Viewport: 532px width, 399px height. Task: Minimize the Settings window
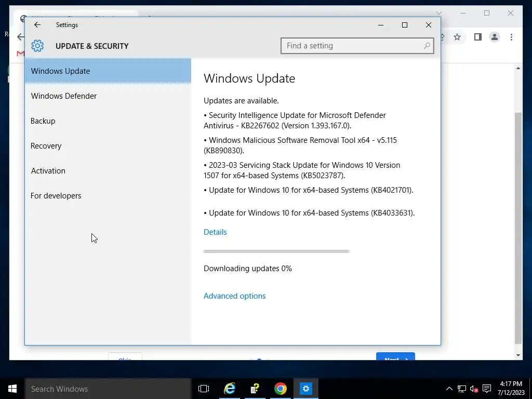pyautogui.click(x=381, y=25)
